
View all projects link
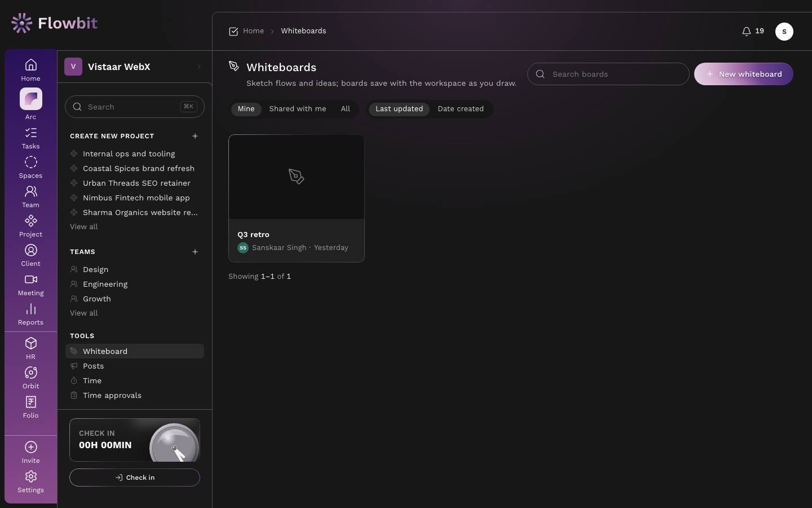pos(84,227)
